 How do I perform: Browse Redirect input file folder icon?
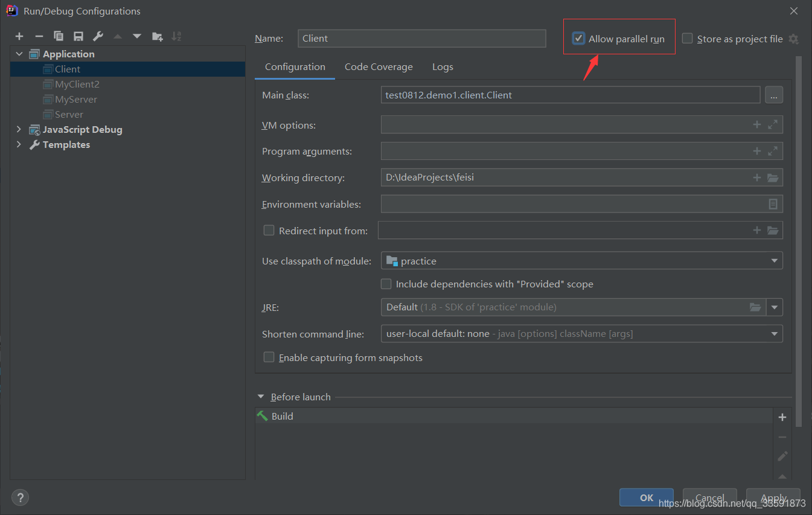tap(773, 230)
